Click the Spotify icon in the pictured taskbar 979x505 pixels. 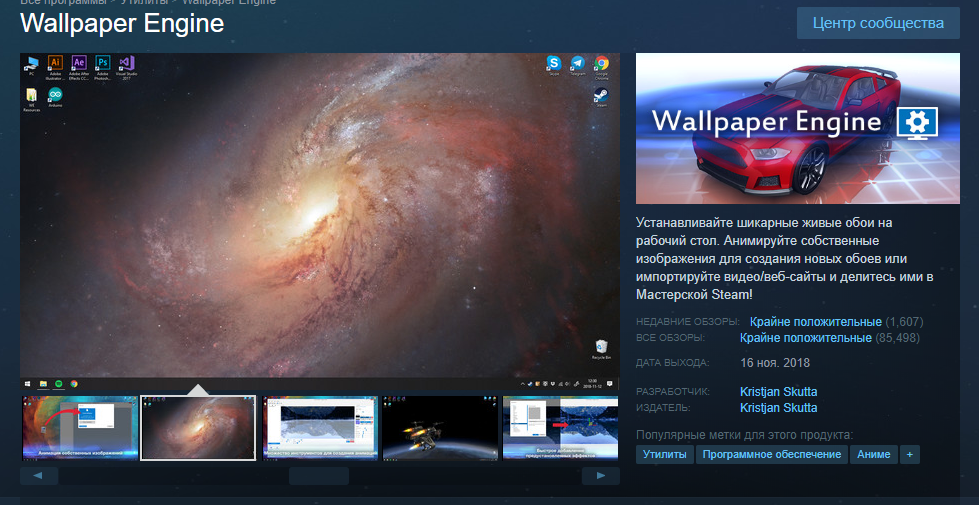(59, 383)
